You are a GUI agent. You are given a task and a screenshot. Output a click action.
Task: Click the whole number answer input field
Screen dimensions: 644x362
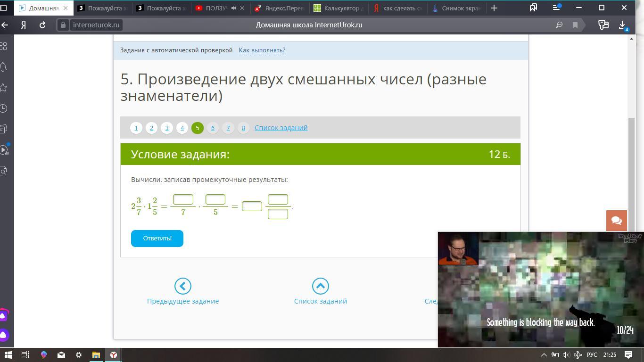252,206
